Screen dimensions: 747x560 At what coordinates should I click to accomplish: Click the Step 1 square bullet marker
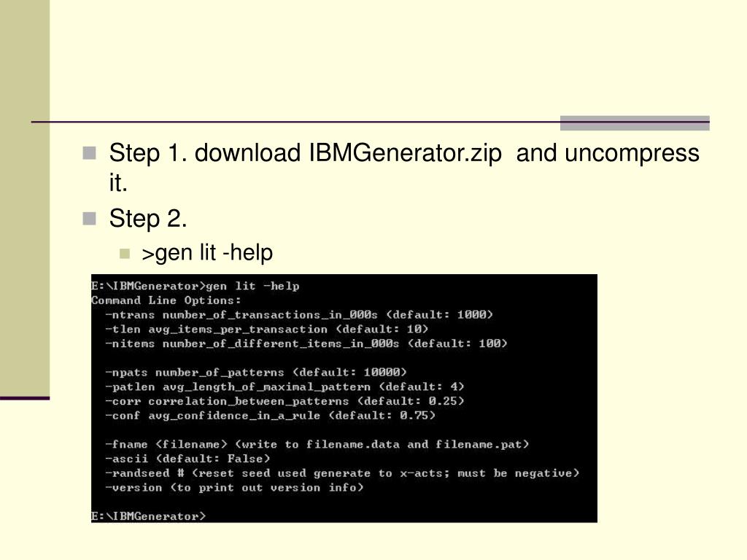pyautogui.click(x=89, y=153)
